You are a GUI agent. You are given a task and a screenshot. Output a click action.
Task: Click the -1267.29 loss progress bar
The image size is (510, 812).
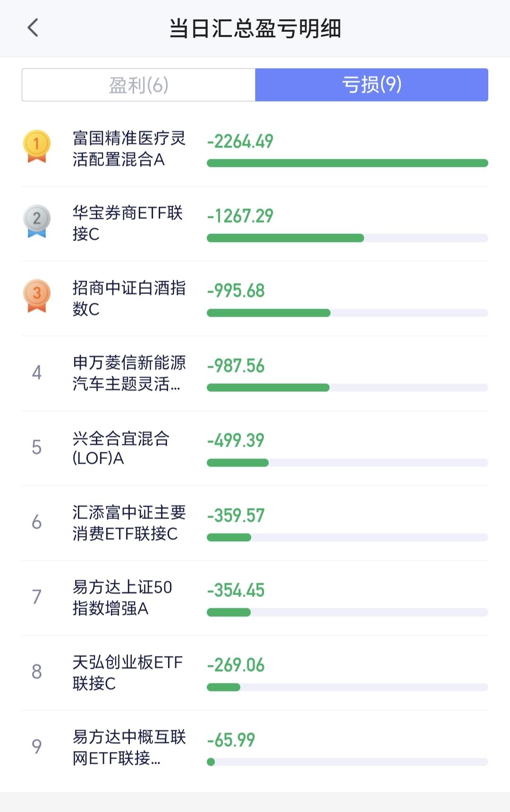pos(347,238)
